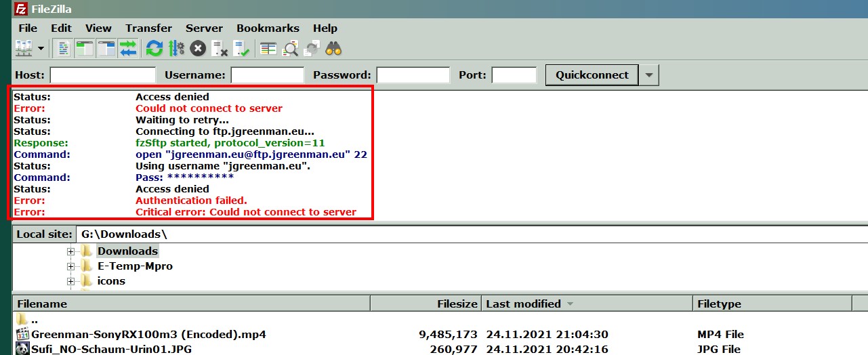Click the 'Pass: **********' command line

(x=184, y=177)
